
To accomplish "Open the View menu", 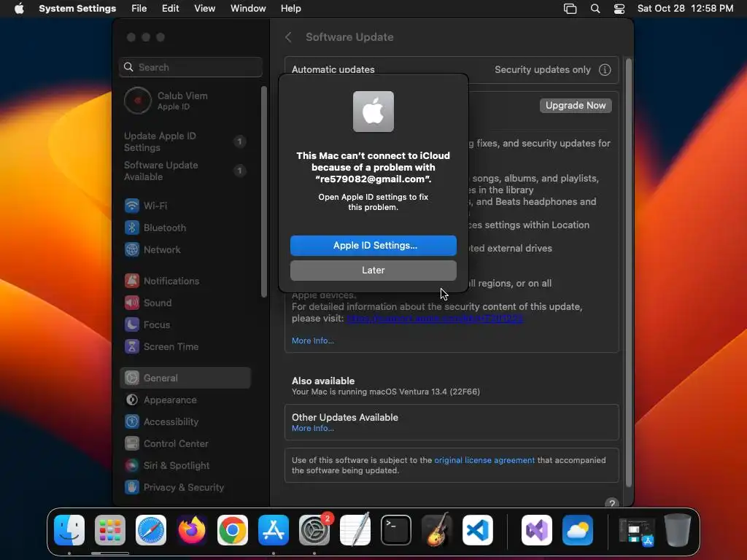I will (204, 9).
